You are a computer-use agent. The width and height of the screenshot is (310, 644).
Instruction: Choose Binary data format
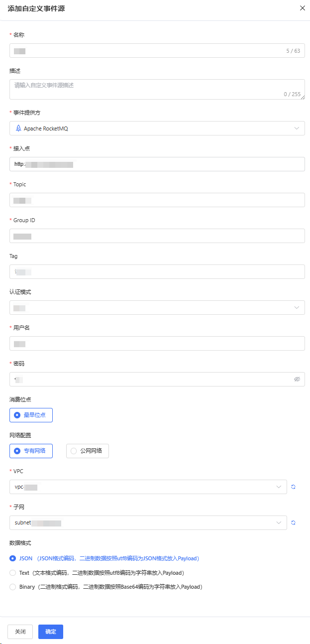coord(13,587)
